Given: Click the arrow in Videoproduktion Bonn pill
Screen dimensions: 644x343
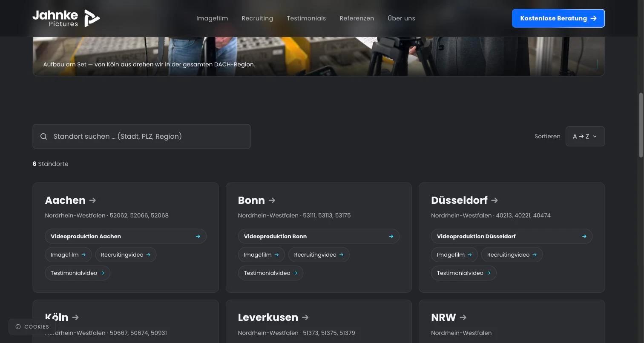Looking at the screenshot, I should click(x=391, y=237).
